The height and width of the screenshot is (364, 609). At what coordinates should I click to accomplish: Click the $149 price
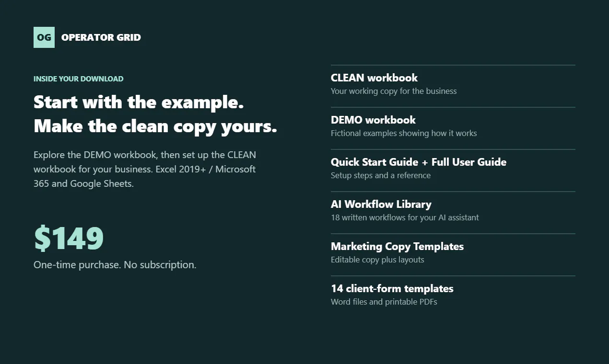pos(69,238)
